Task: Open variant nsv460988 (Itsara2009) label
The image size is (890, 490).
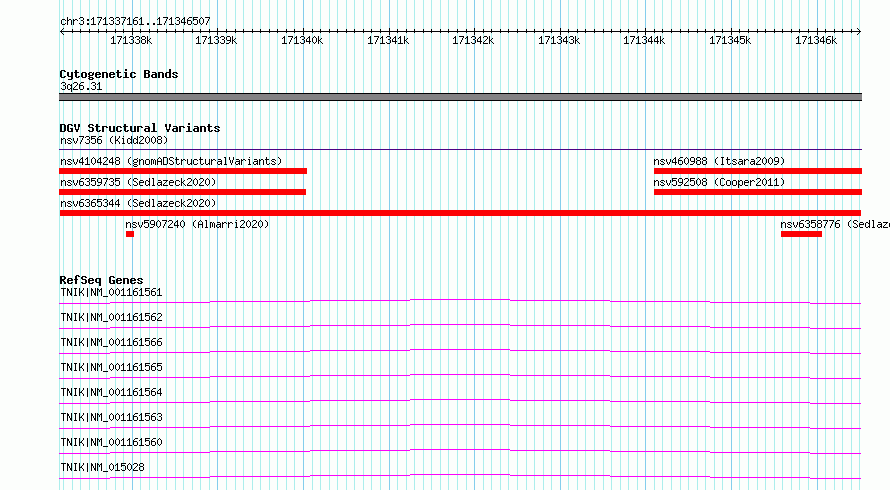Action: 719,161
